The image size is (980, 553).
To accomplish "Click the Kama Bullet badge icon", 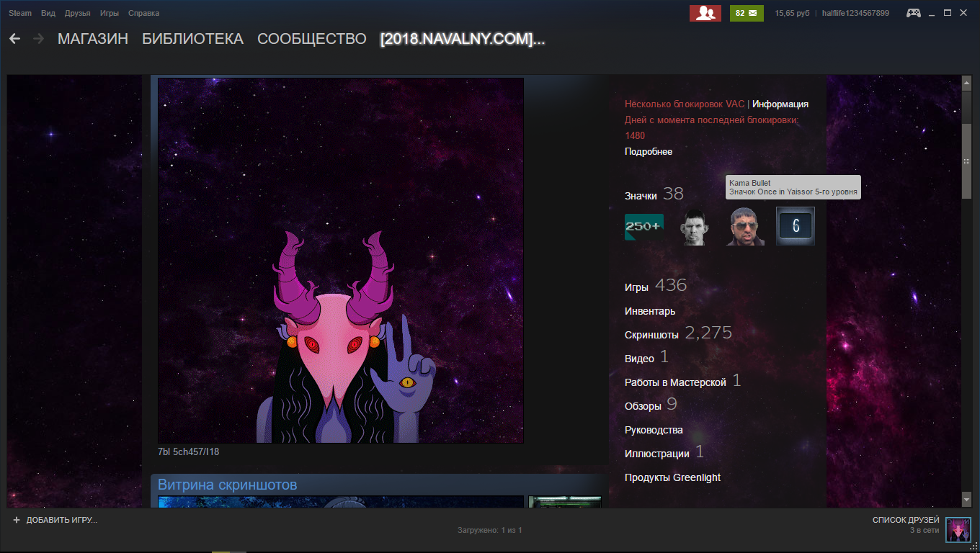I will pos(745,227).
